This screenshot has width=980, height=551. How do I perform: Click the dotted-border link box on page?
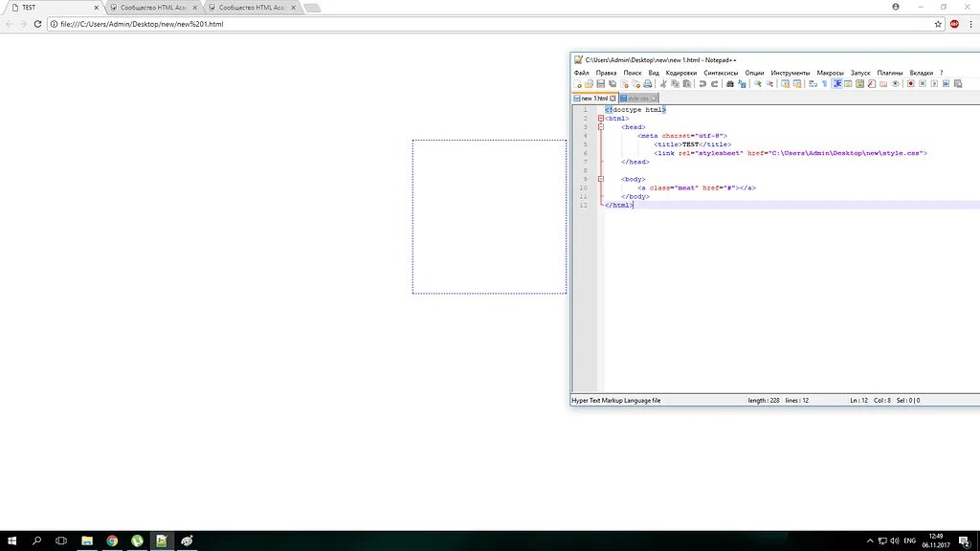pyautogui.click(x=489, y=217)
